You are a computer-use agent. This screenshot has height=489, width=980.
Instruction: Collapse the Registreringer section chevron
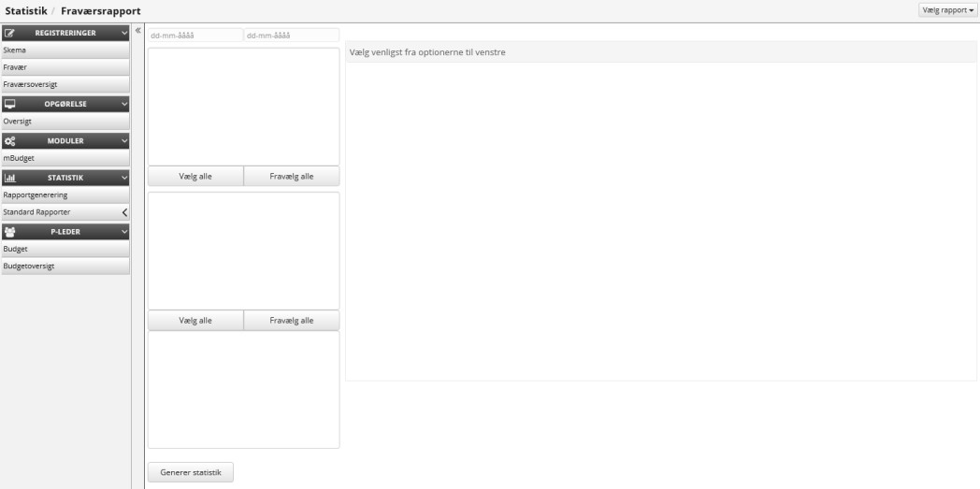pyautogui.click(x=124, y=34)
